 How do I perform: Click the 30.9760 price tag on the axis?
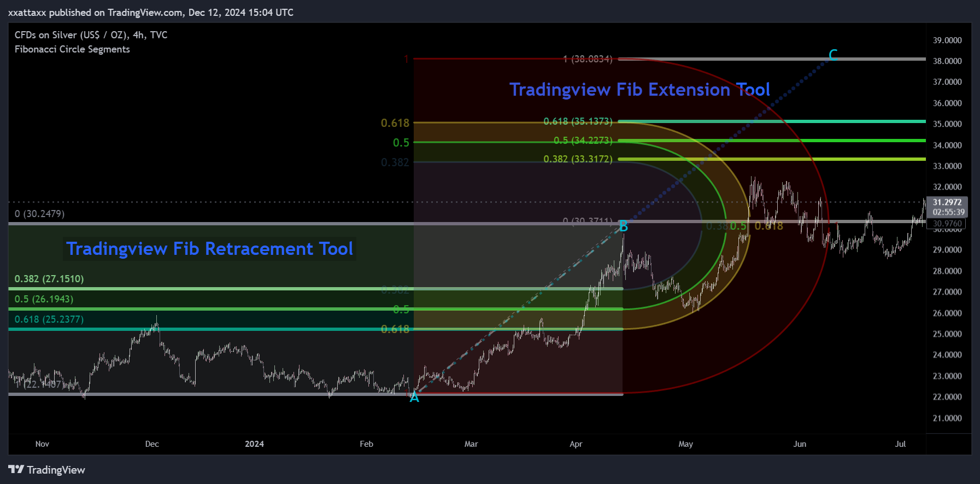(947, 223)
